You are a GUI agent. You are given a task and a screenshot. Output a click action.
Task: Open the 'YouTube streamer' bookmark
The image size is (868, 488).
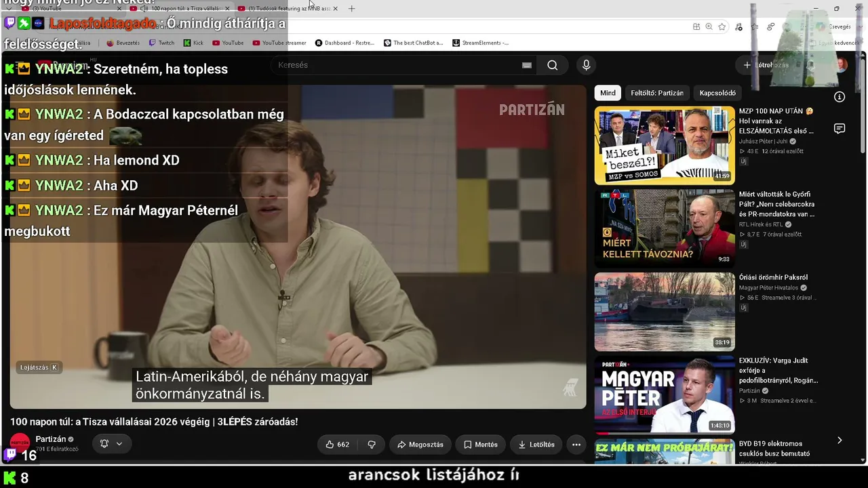pos(279,43)
